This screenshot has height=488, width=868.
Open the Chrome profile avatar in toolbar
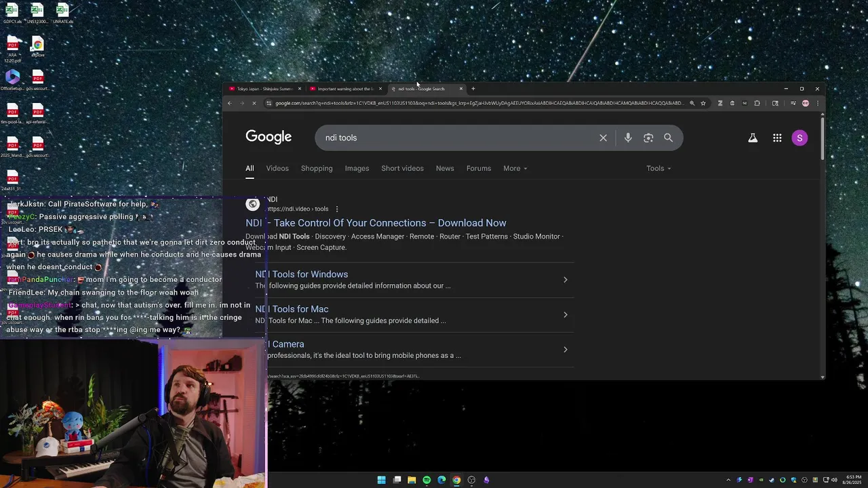point(806,103)
